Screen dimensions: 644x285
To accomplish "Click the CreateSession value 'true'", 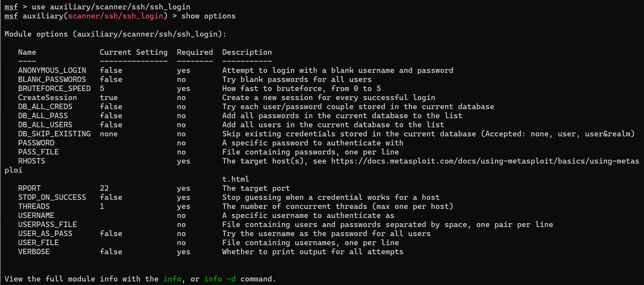I will [109, 97].
